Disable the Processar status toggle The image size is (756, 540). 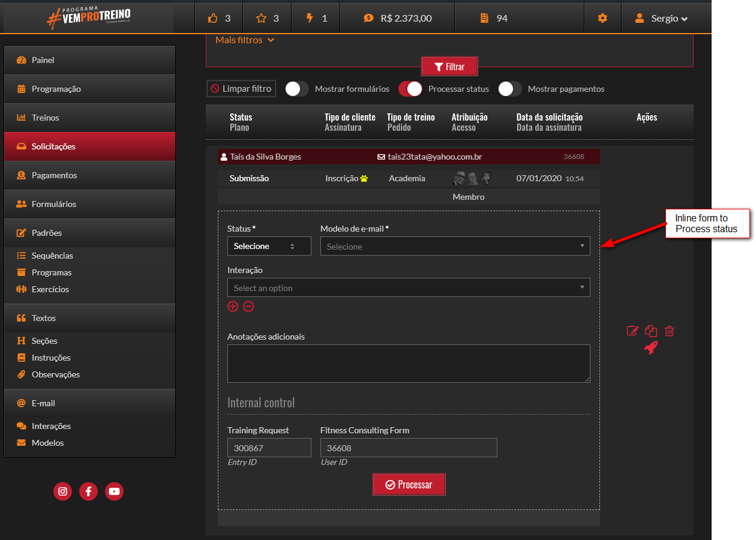pos(410,89)
